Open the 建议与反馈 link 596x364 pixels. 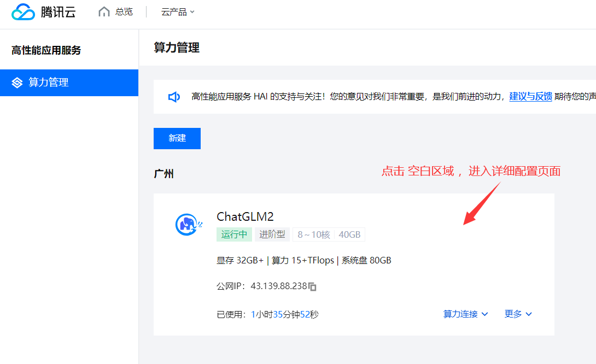530,97
